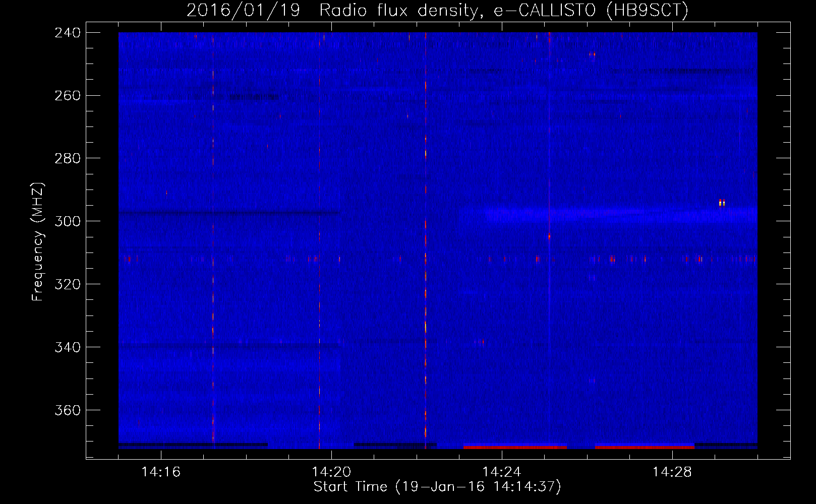Click the 14:16 time tick label
Image resolution: width=816 pixels, height=504 pixels.
(161, 472)
